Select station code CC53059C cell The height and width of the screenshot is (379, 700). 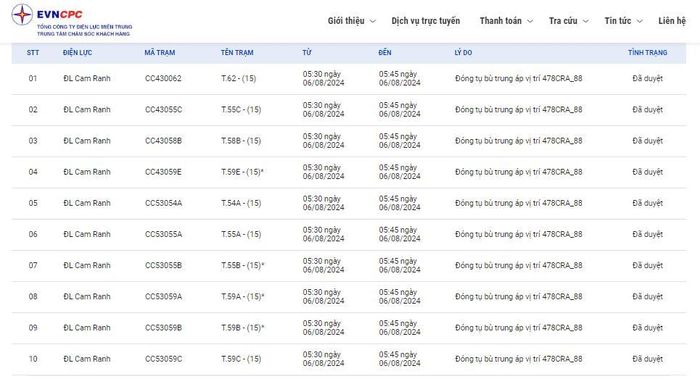[163, 359]
